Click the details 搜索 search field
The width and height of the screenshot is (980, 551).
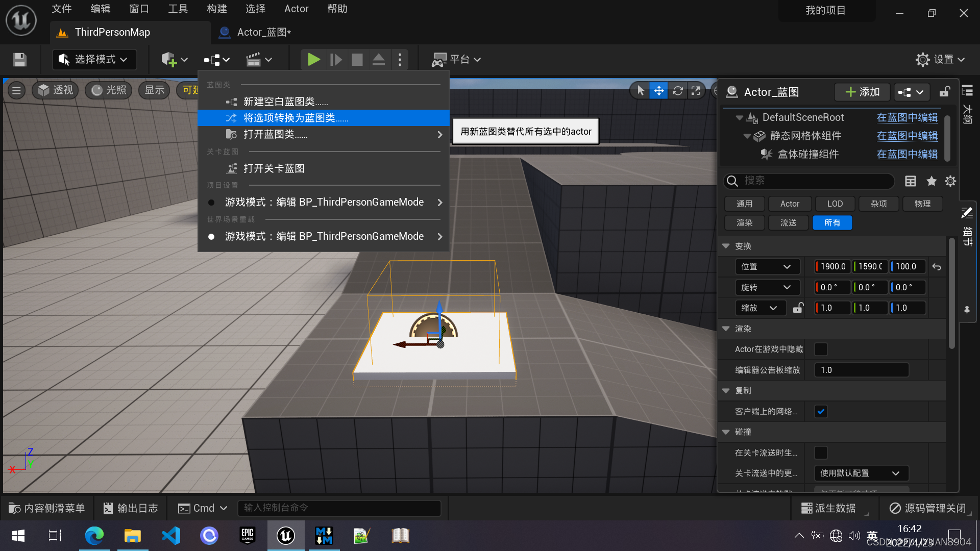tap(809, 181)
